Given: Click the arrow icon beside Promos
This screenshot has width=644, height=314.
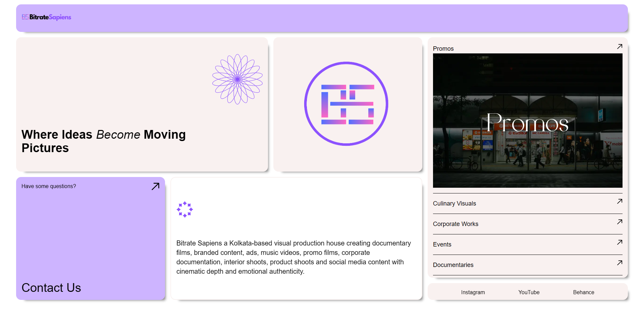Looking at the screenshot, I should point(620,47).
